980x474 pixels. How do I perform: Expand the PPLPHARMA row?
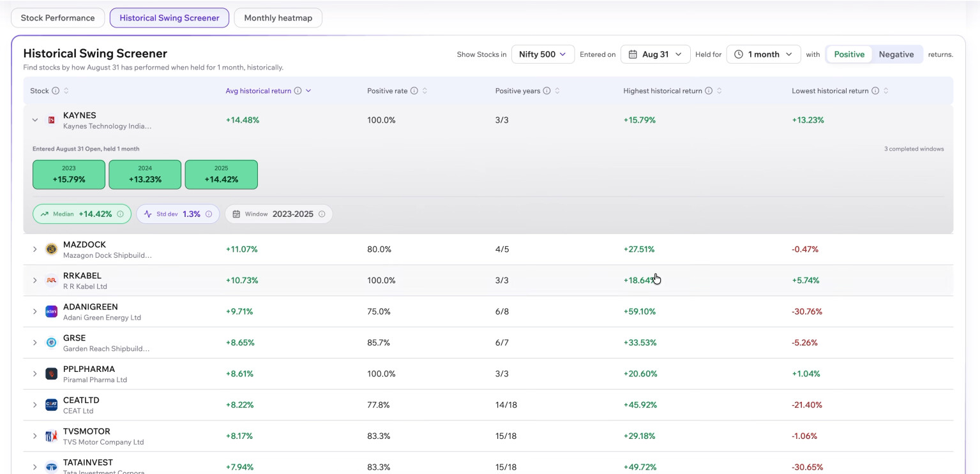[35, 374]
